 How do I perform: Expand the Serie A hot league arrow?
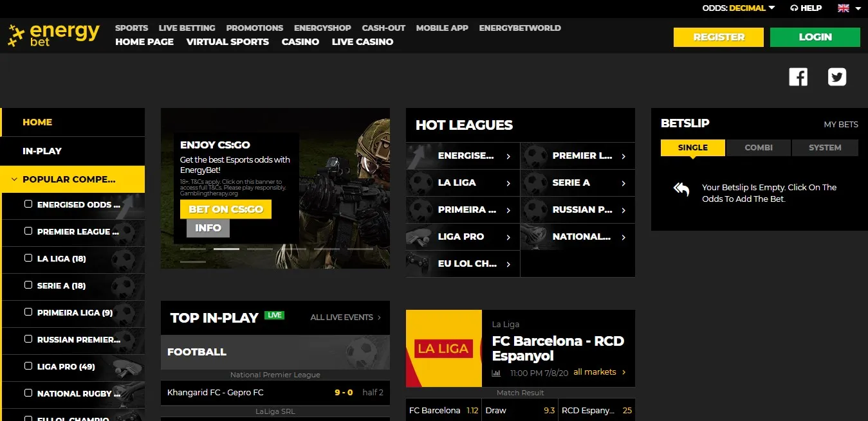[x=623, y=183]
